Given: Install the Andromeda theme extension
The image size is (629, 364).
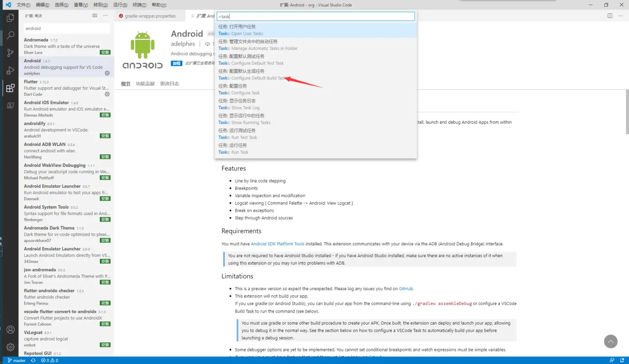Looking at the screenshot, I should 105,52.
